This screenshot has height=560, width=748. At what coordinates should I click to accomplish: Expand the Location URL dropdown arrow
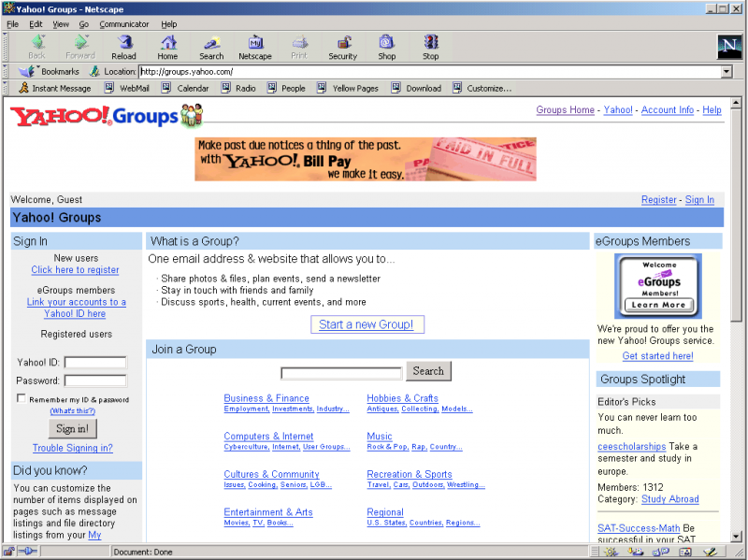pos(726,72)
